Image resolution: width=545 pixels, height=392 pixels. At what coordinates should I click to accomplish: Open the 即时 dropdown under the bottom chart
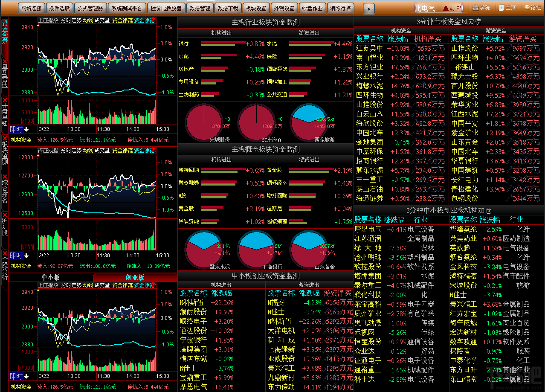19,376
